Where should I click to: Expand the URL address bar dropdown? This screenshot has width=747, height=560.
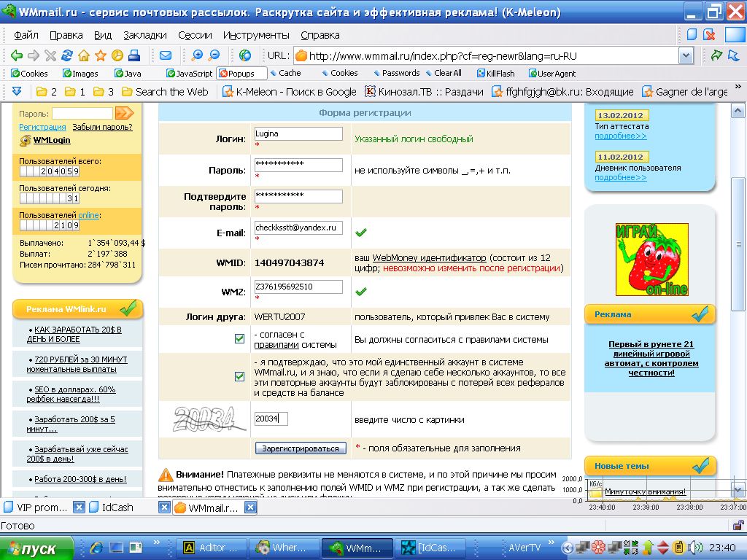point(686,55)
